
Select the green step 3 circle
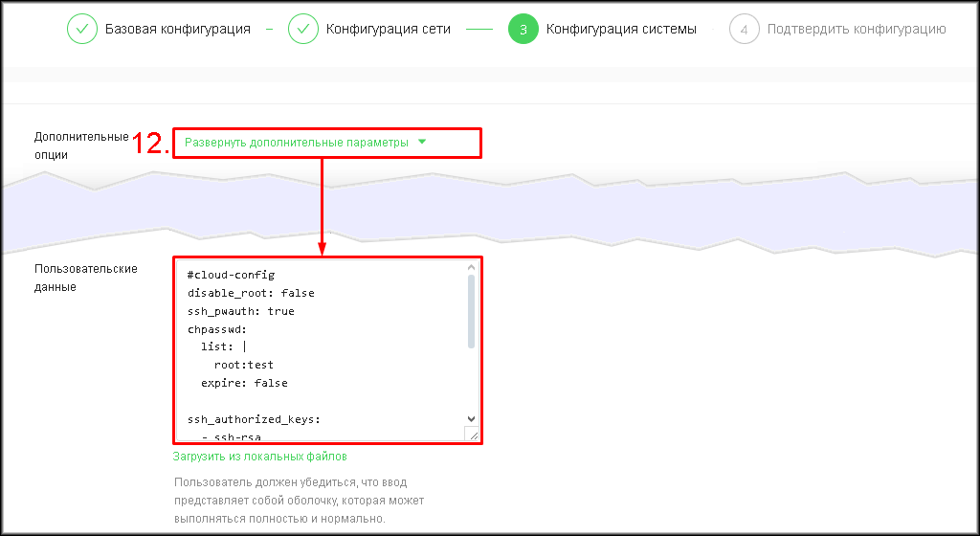coord(523,29)
